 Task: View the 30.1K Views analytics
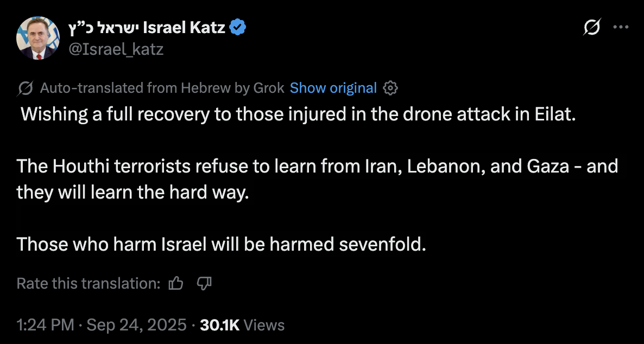coord(242,325)
